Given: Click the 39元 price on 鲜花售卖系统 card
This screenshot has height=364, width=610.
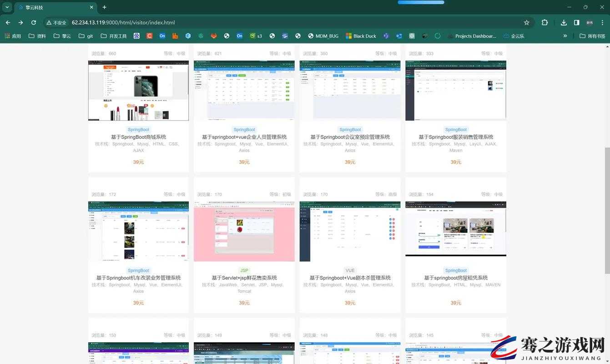Looking at the screenshot, I should 244,303.
